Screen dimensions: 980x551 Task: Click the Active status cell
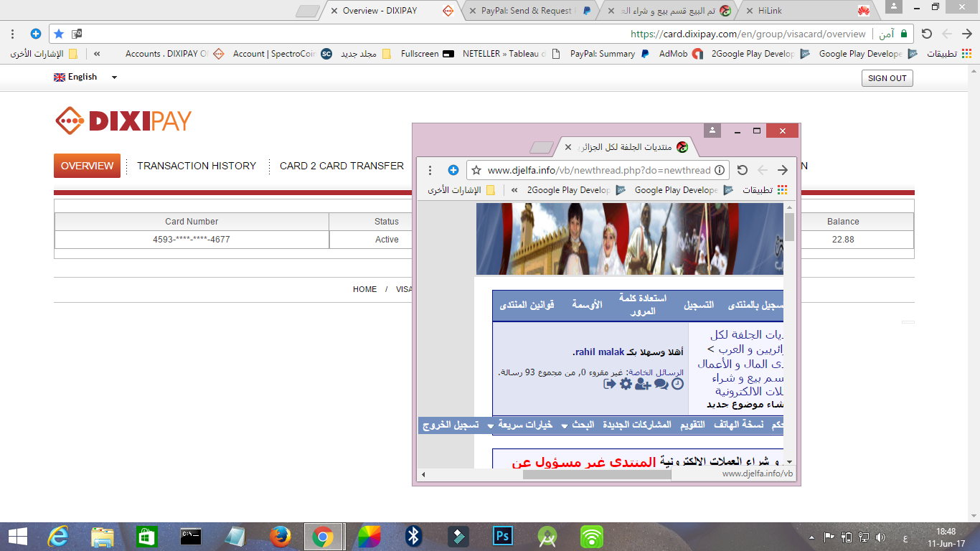coord(387,240)
